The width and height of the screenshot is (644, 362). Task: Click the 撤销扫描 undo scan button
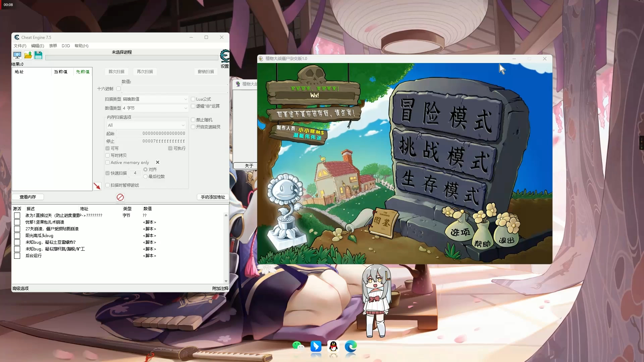pos(206,72)
